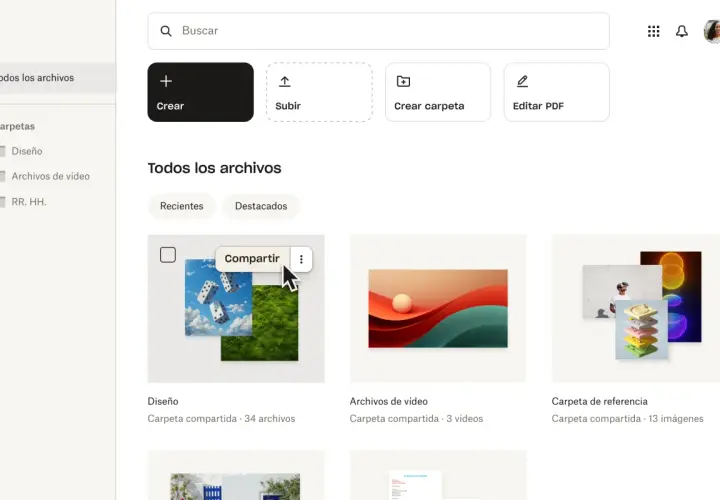This screenshot has width=720, height=500.
Task: Click the Todos los archivos heading
Action: (x=214, y=168)
